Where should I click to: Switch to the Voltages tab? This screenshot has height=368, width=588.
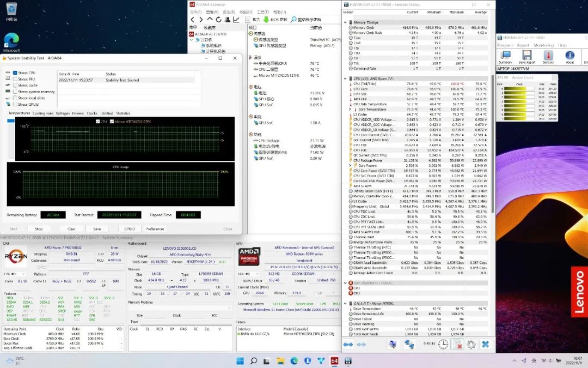point(63,113)
